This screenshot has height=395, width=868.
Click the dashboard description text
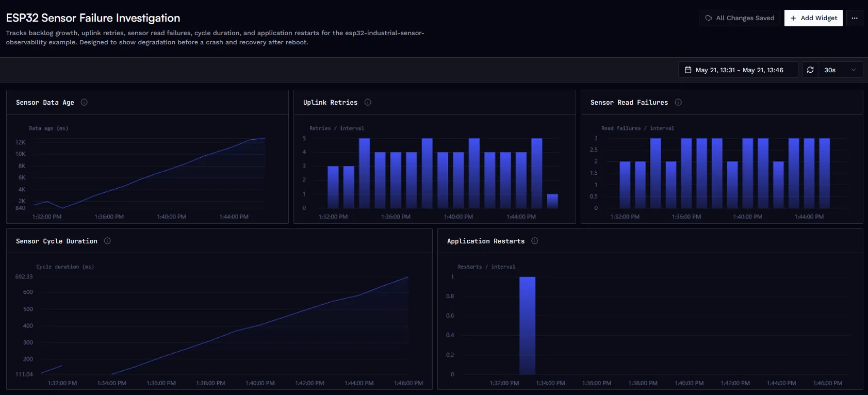pos(215,38)
